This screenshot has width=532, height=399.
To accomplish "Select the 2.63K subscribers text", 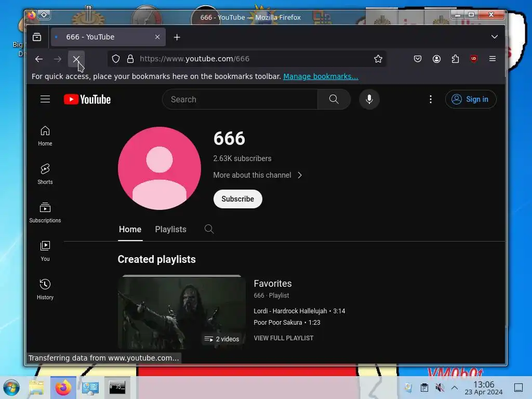I will (x=242, y=158).
